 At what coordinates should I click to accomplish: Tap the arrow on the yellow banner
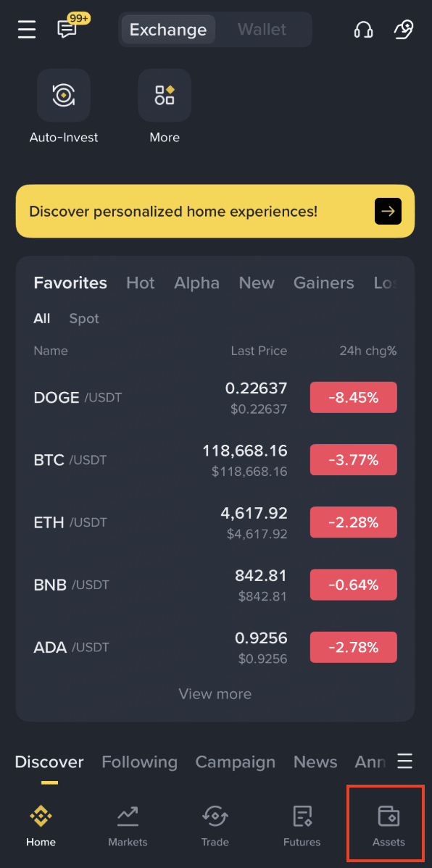388,211
